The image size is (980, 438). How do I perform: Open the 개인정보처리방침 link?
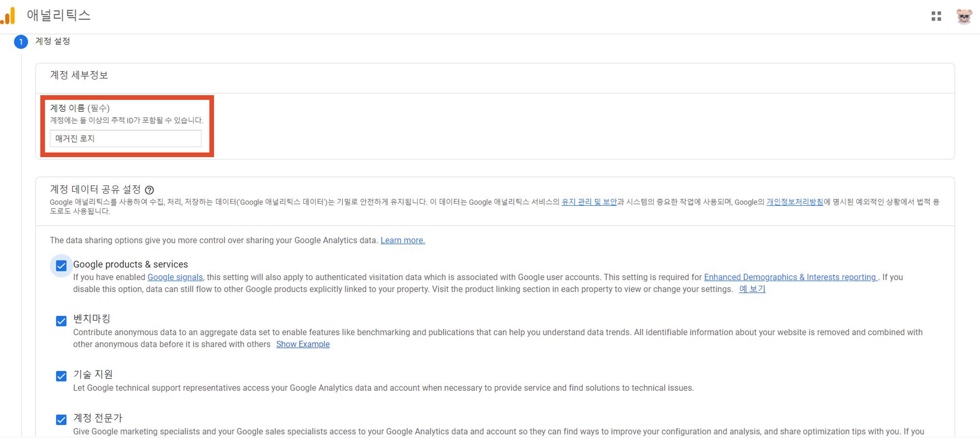[x=794, y=202]
